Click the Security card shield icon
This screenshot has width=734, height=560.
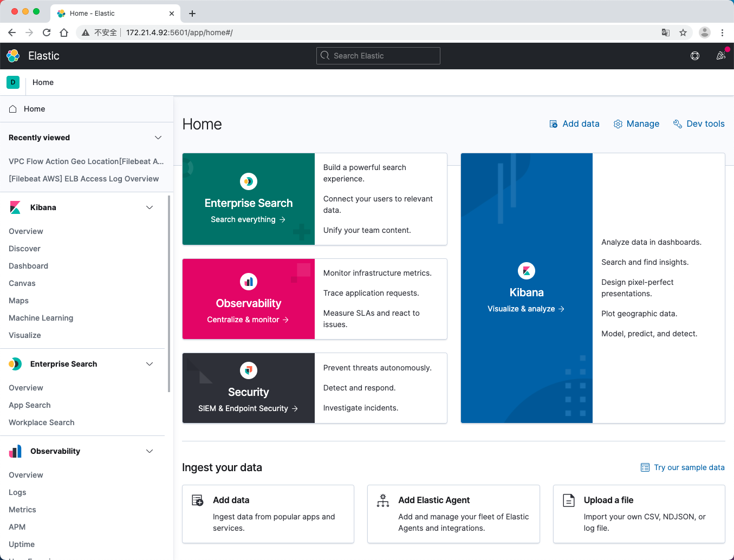click(249, 370)
